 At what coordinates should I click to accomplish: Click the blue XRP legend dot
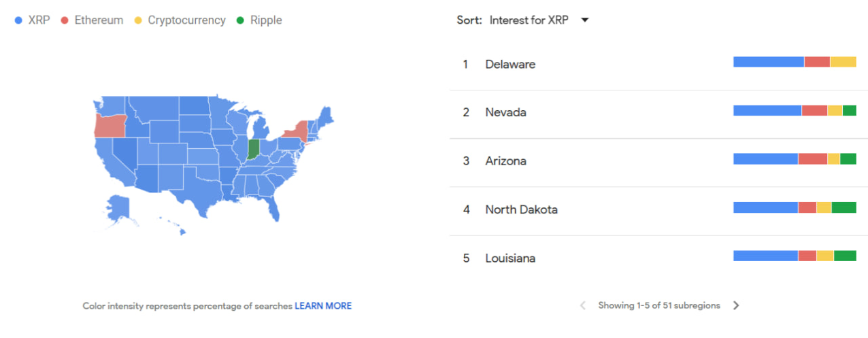point(18,20)
